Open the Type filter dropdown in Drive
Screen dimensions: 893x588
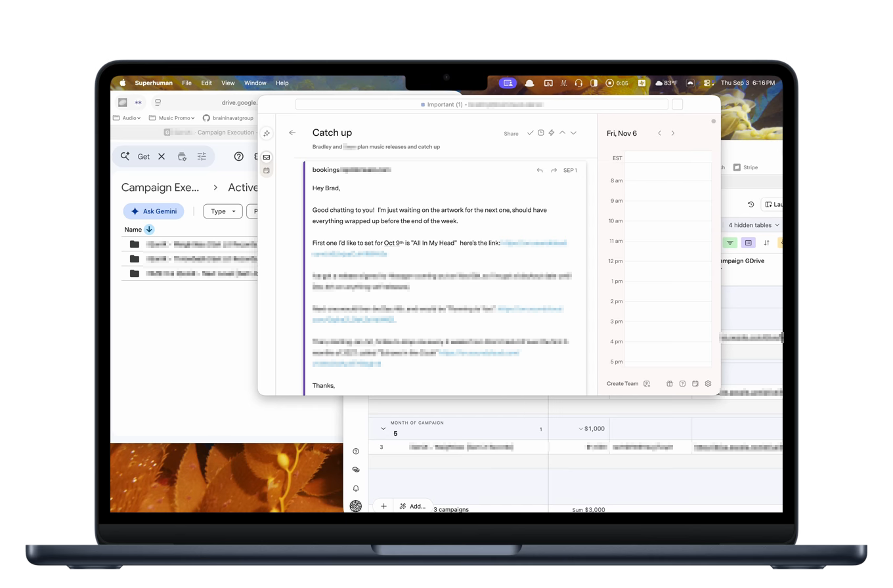[223, 211]
